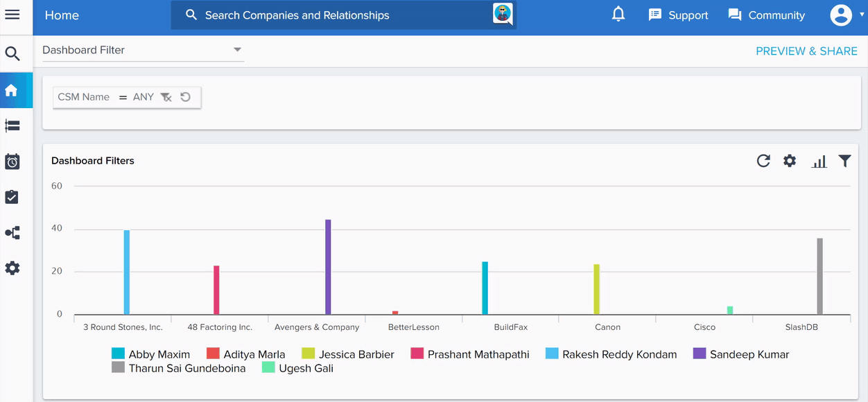Click the Support chat icon
This screenshot has height=402, width=868.
point(655,15)
